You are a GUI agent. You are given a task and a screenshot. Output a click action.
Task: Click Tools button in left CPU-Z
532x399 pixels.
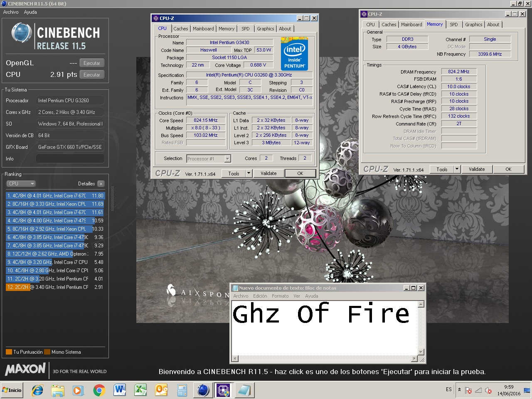pos(234,174)
